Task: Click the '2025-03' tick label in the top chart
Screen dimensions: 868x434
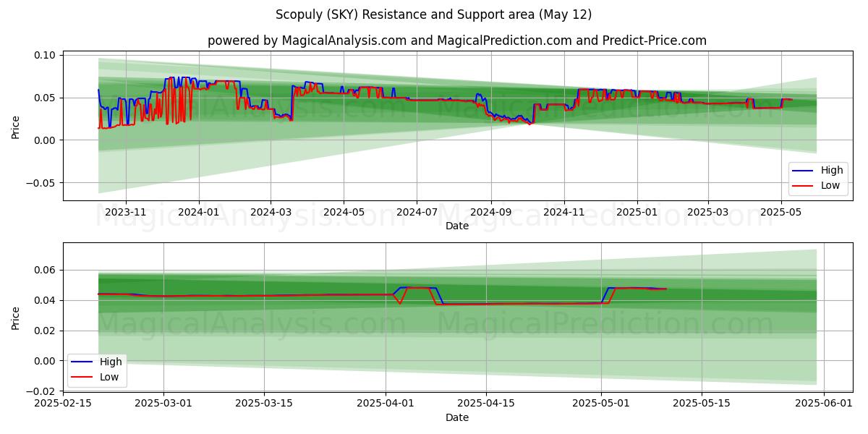Action: click(707, 213)
